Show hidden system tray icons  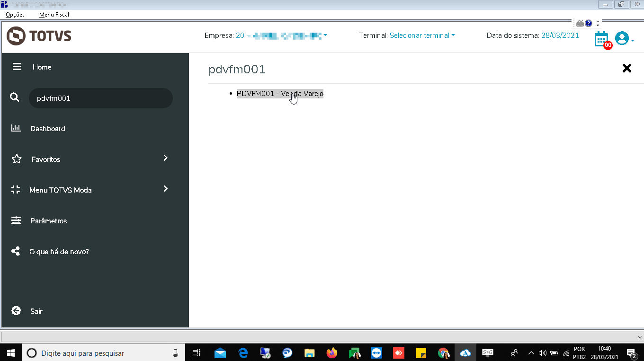click(x=531, y=353)
